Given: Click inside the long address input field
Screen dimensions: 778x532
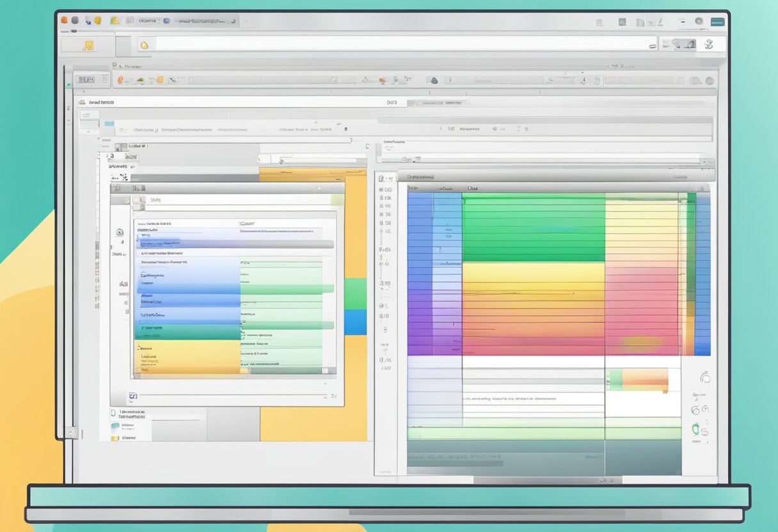Looking at the screenshot, I should click(x=397, y=45).
